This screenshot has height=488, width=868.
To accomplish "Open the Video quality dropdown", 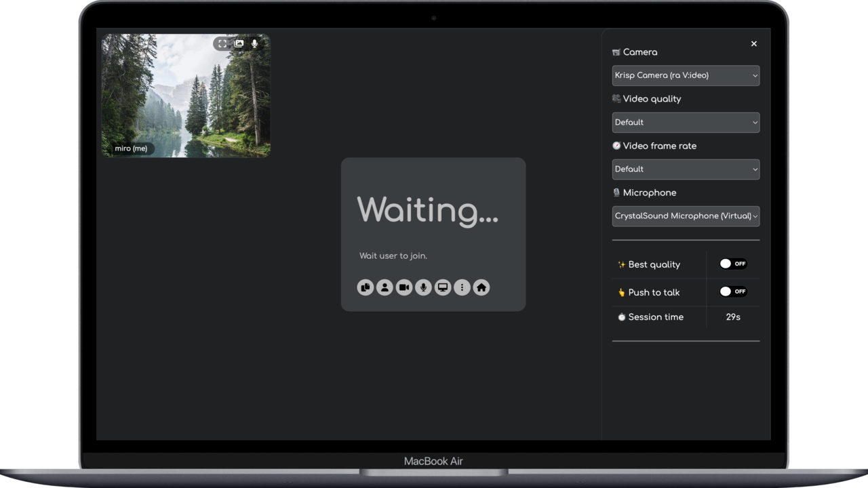I will click(x=686, y=122).
